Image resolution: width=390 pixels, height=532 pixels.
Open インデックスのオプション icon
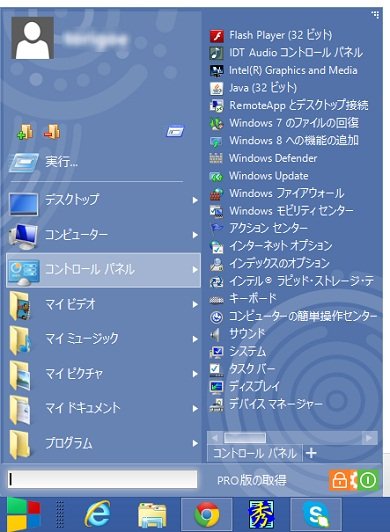tap(217, 264)
